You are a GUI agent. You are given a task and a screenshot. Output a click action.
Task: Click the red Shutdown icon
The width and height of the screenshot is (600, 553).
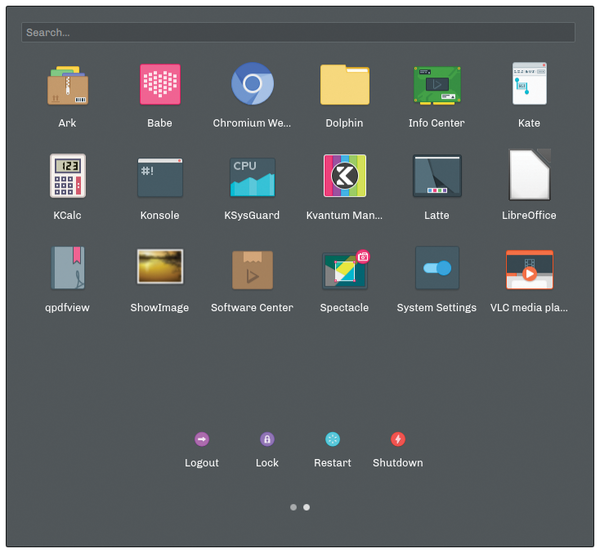(x=398, y=439)
